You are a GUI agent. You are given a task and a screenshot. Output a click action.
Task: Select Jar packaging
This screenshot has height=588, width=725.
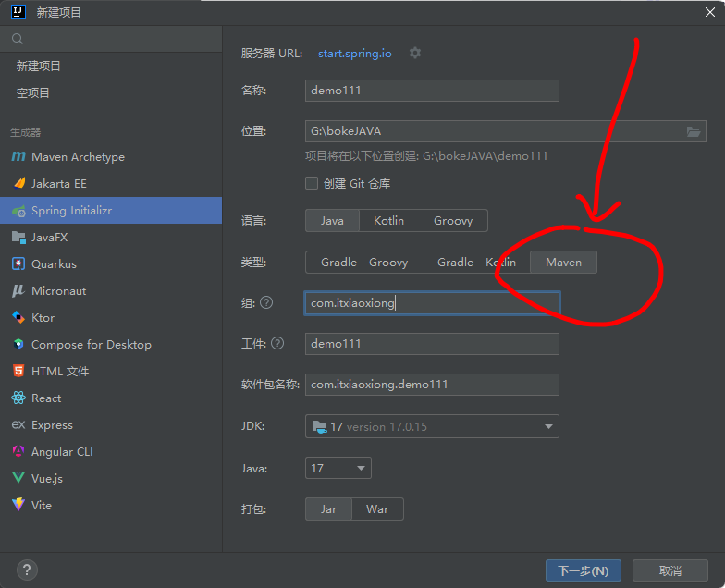coord(328,508)
